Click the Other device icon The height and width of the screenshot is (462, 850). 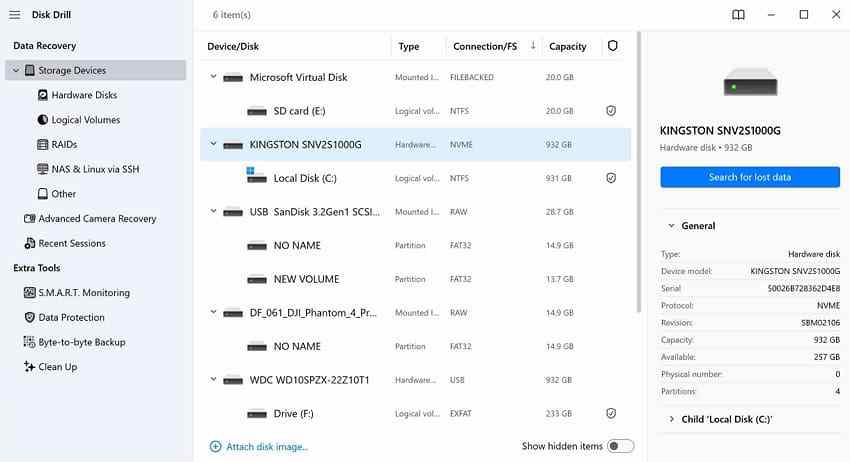pos(43,194)
